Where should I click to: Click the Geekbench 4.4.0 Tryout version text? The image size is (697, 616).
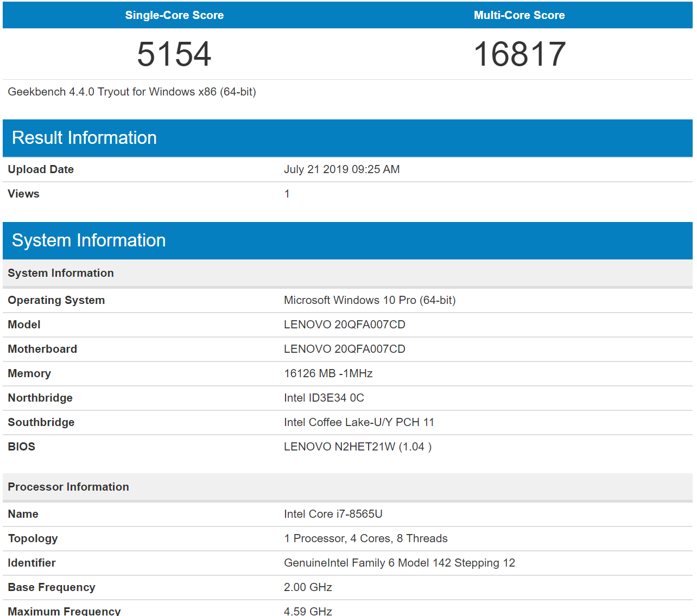click(132, 92)
